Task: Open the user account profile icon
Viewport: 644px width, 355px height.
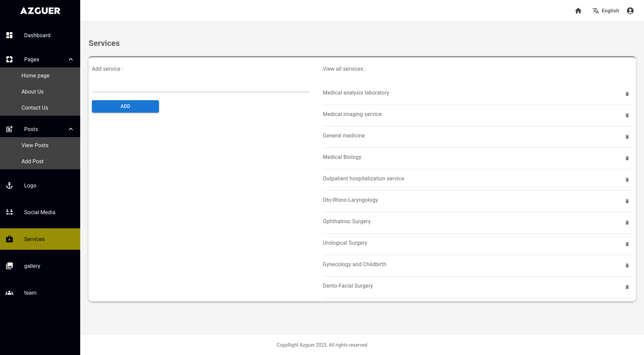Action: click(x=630, y=11)
